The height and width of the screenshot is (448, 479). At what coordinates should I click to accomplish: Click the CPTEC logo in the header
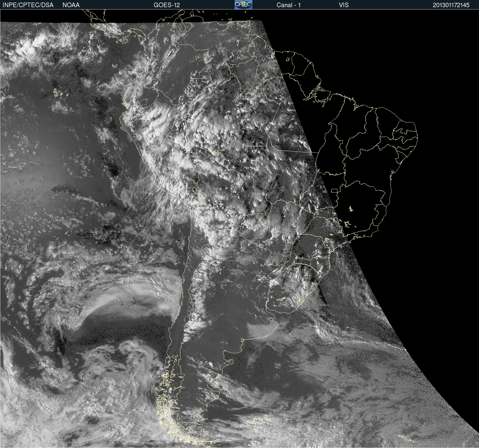point(243,5)
